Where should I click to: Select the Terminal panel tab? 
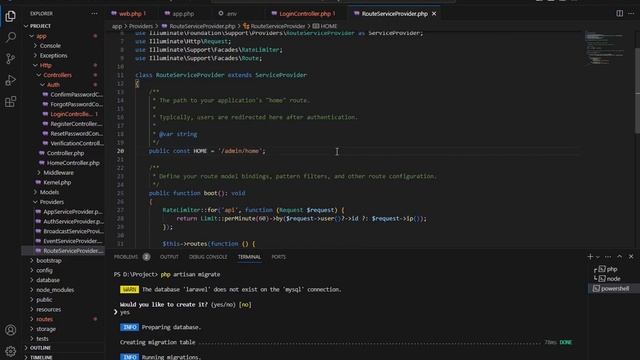click(x=249, y=257)
